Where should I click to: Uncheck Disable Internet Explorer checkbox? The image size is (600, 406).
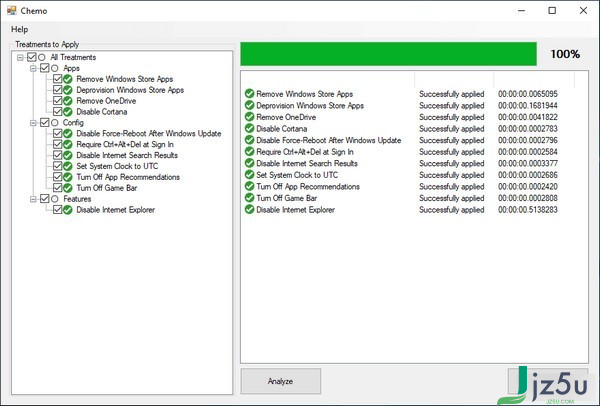pos(57,210)
